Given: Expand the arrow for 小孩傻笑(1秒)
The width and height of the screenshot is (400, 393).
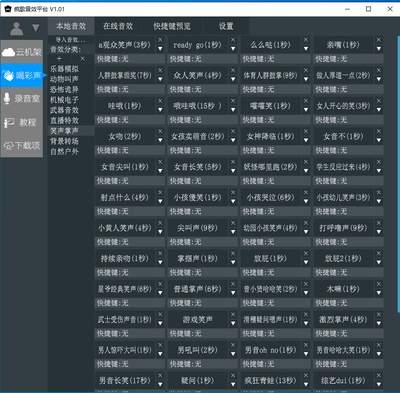Looking at the screenshot, I should [233, 201].
